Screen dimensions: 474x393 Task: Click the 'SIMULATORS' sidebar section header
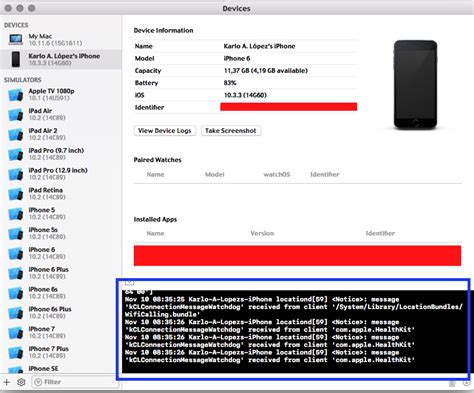pyautogui.click(x=23, y=80)
